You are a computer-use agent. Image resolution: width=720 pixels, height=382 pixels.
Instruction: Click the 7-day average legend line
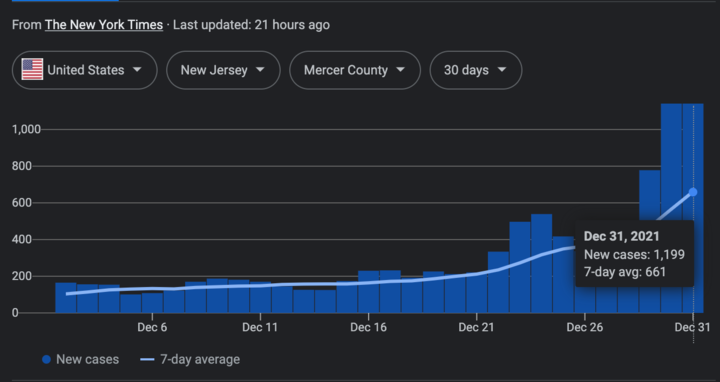147,360
